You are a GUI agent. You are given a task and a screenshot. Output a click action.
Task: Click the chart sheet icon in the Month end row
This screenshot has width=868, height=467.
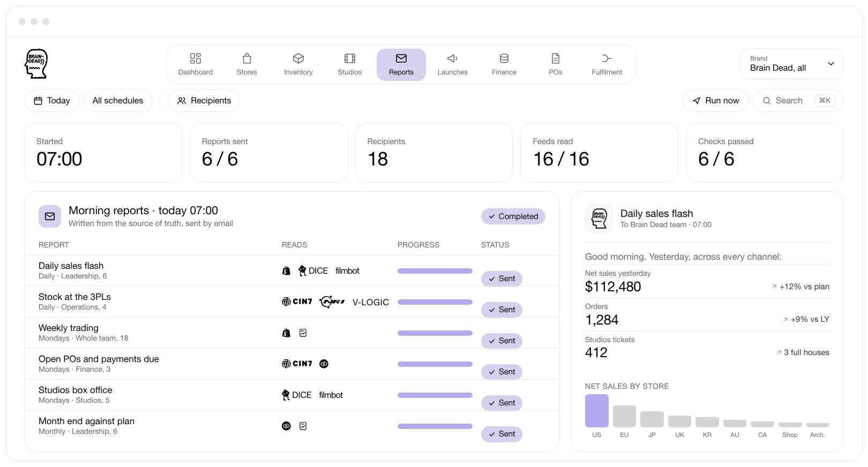[303, 426]
